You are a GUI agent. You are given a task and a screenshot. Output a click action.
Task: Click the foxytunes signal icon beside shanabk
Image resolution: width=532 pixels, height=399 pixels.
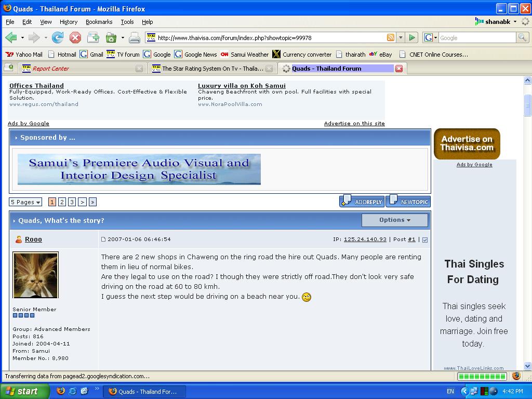click(479, 22)
